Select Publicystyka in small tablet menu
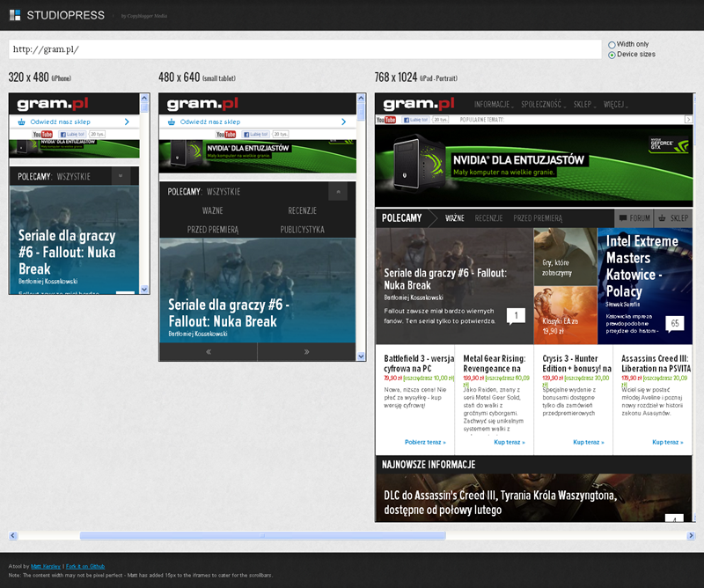This screenshot has height=588, width=704. pos(302,230)
